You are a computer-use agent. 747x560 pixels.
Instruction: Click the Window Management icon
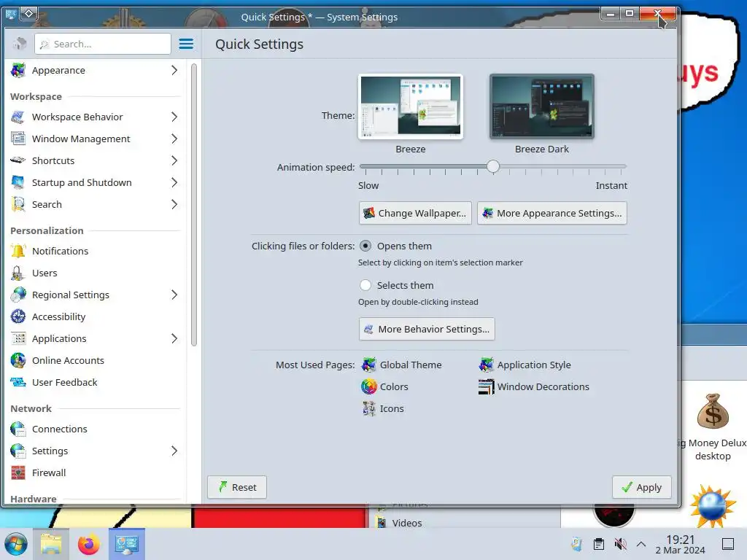tap(18, 139)
